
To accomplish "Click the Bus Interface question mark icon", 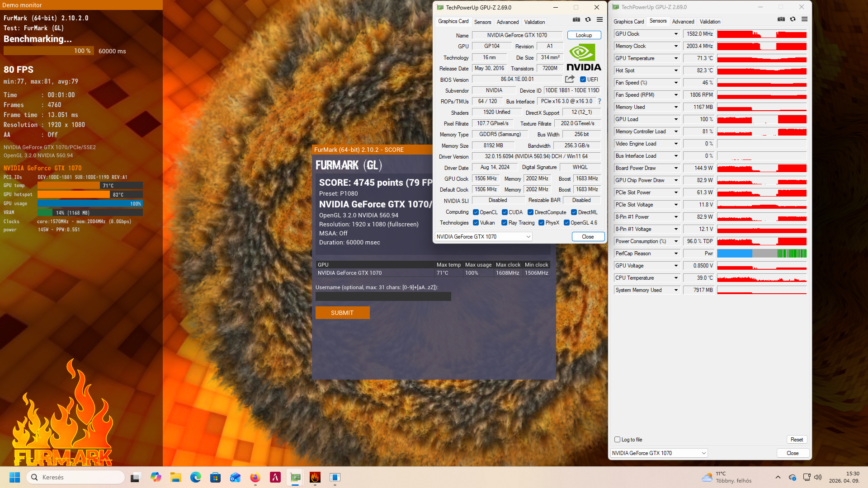I will click(x=599, y=101).
